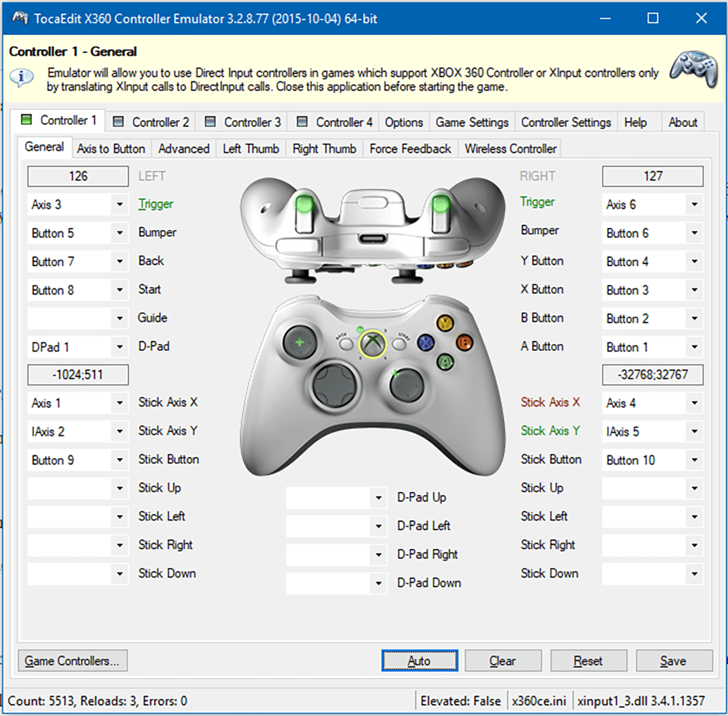Open the D-Pad Up mapping dropdown
This screenshot has height=716, width=728.
click(378, 498)
